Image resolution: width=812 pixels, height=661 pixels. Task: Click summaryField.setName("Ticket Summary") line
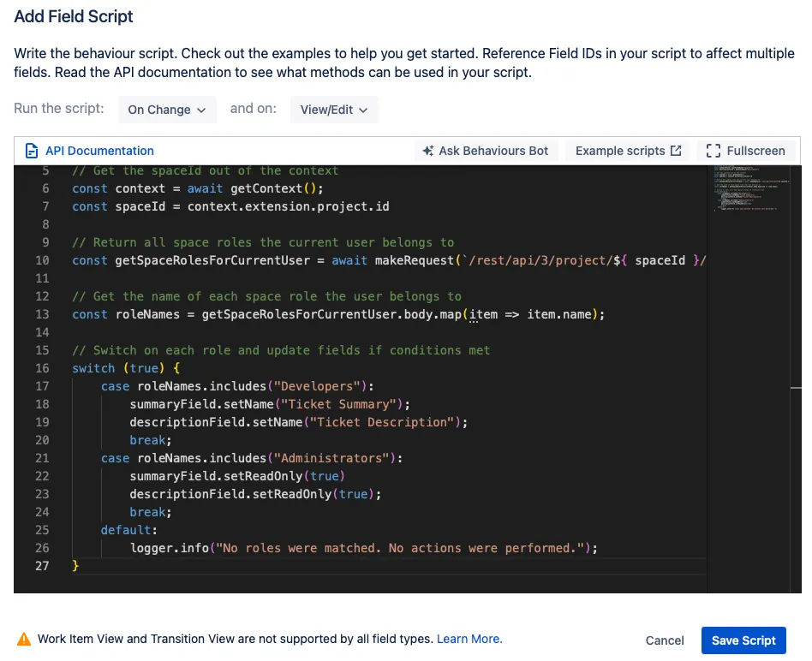tap(270, 404)
